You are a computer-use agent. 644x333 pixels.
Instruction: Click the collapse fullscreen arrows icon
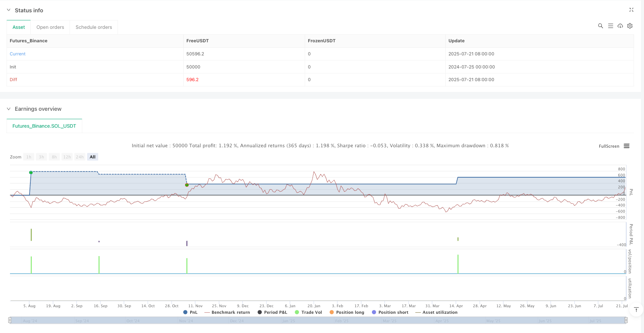tap(631, 10)
